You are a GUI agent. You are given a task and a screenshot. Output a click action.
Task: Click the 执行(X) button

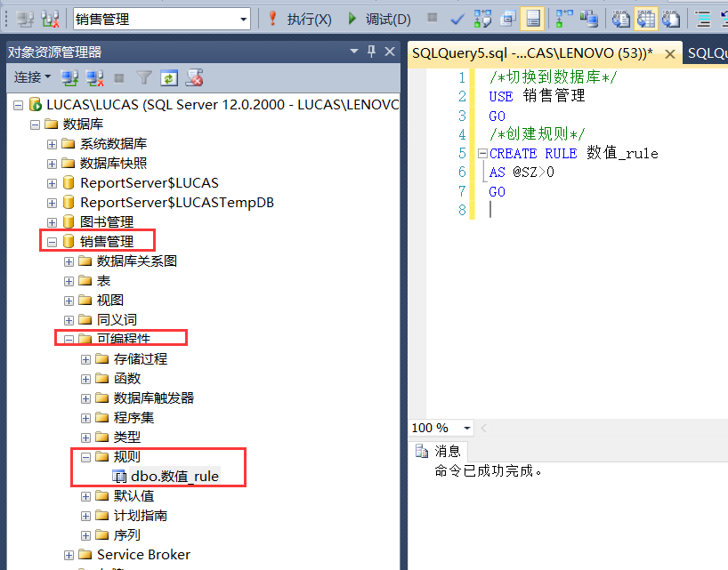click(309, 20)
